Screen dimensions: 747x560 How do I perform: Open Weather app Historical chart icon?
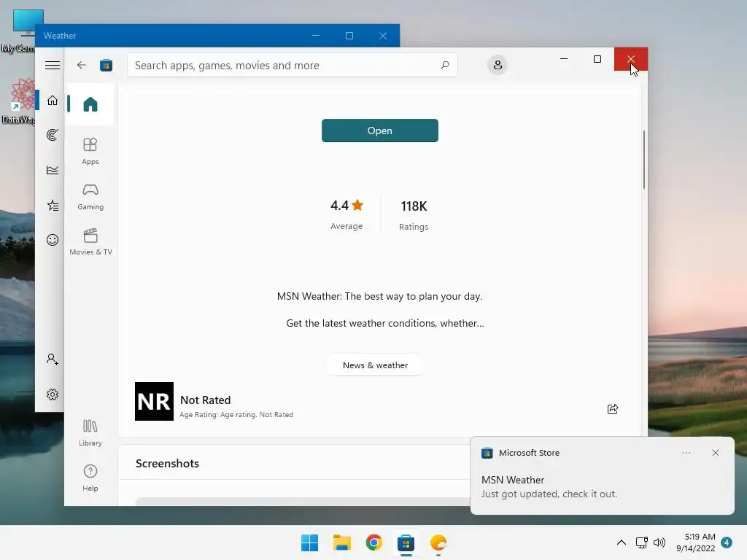coord(53,169)
